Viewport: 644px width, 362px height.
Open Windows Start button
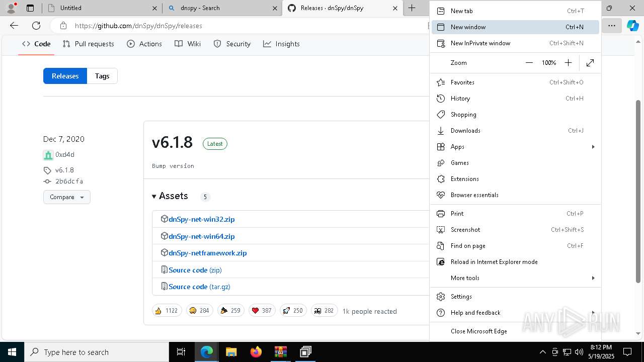click(x=12, y=352)
